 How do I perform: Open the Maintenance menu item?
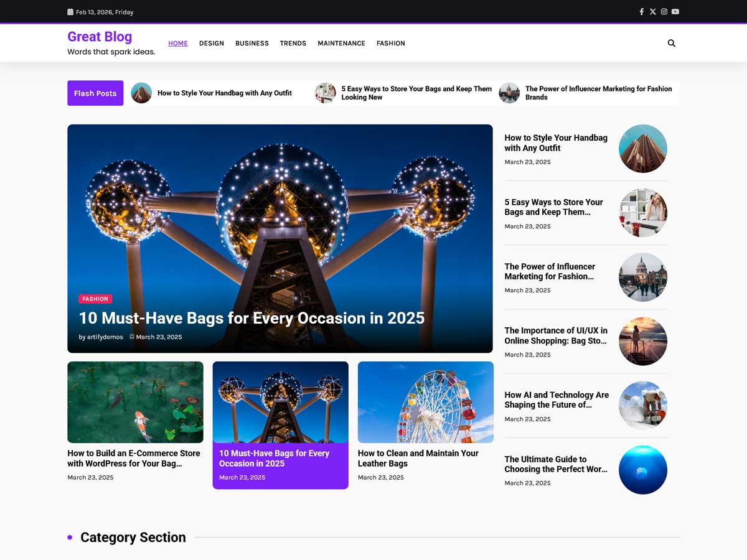tap(341, 44)
